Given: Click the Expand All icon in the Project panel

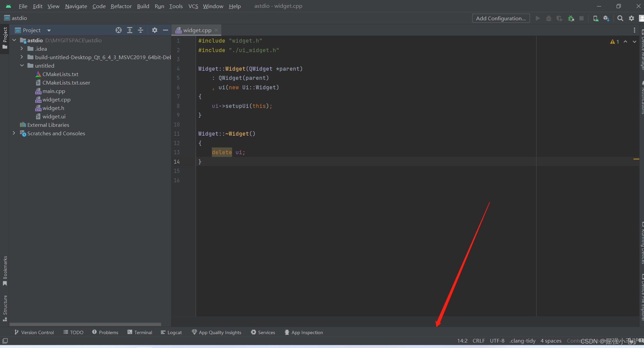Looking at the screenshot, I should click(130, 30).
